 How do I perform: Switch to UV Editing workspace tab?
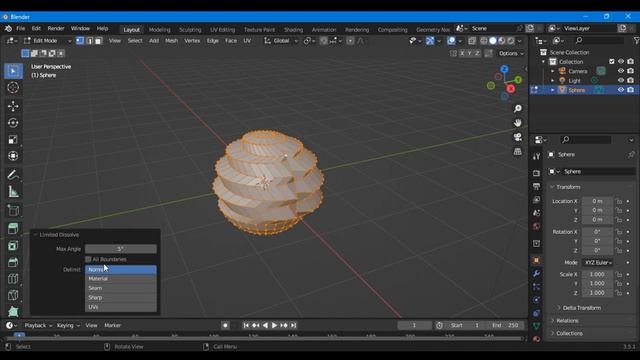click(222, 30)
